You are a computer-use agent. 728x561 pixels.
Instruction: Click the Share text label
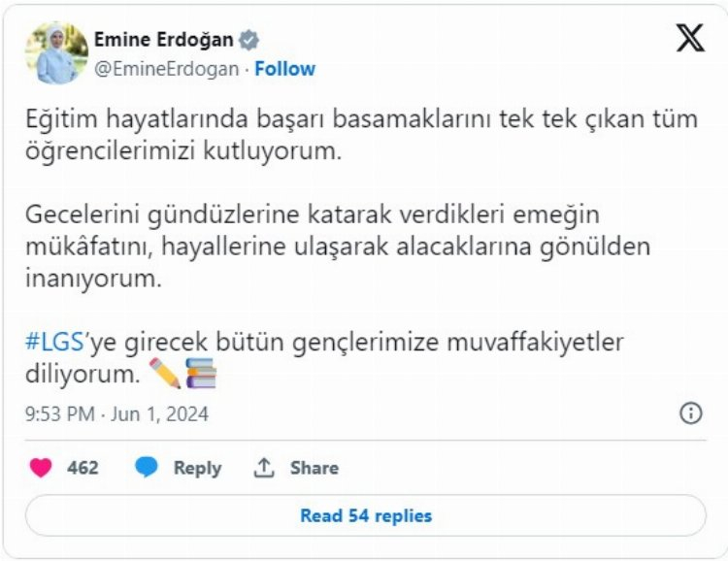(x=314, y=468)
